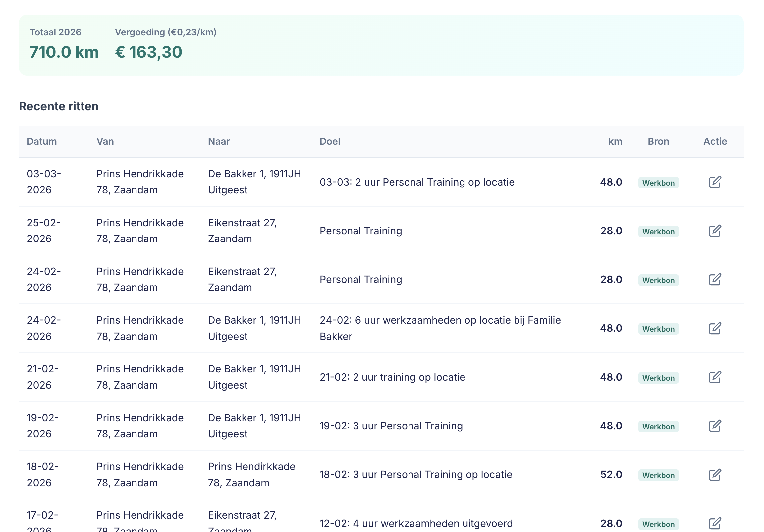Click the Doel column header
764x532 pixels.
pos(330,141)
